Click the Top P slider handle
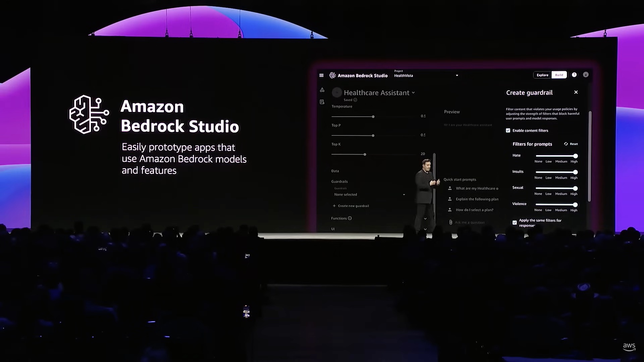Image resolution: width=644 pixels, height=362 pixels. tap(373, 135)
